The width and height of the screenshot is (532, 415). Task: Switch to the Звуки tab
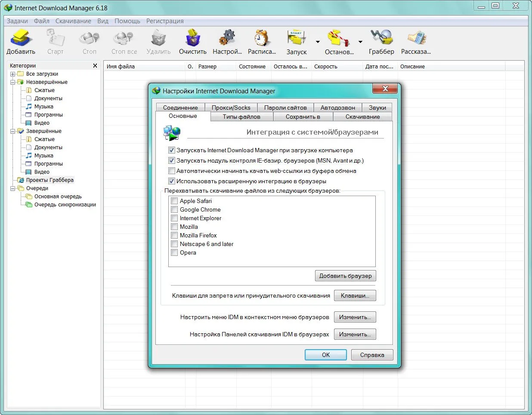tap(377, 108)
